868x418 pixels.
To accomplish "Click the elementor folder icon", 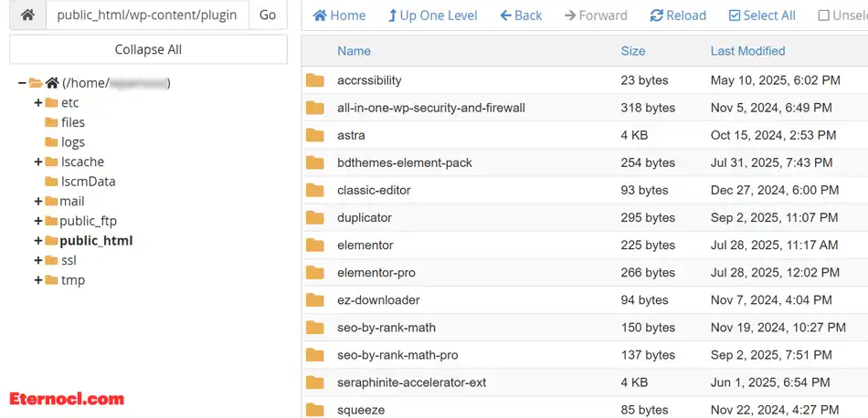I will pos(315,245).
